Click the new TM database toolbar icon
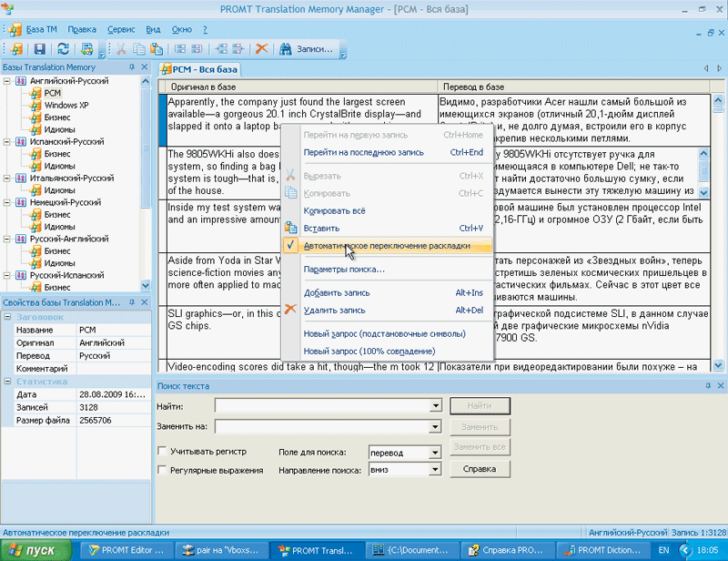This screenshot has width=728, height=561. [x=16, y=49]
